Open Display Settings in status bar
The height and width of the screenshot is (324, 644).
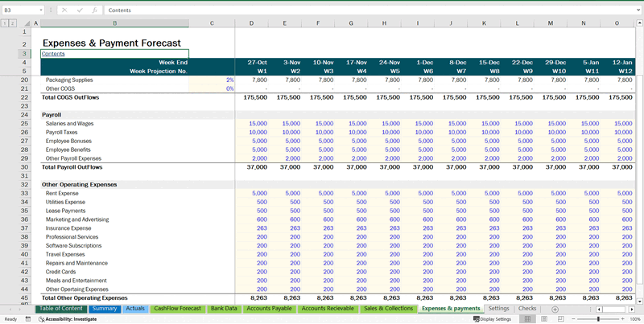click(x=495, y=319)
